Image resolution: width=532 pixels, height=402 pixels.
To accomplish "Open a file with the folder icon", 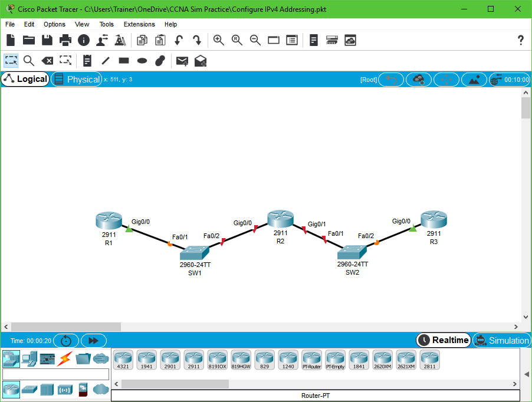I will [29, 40].
